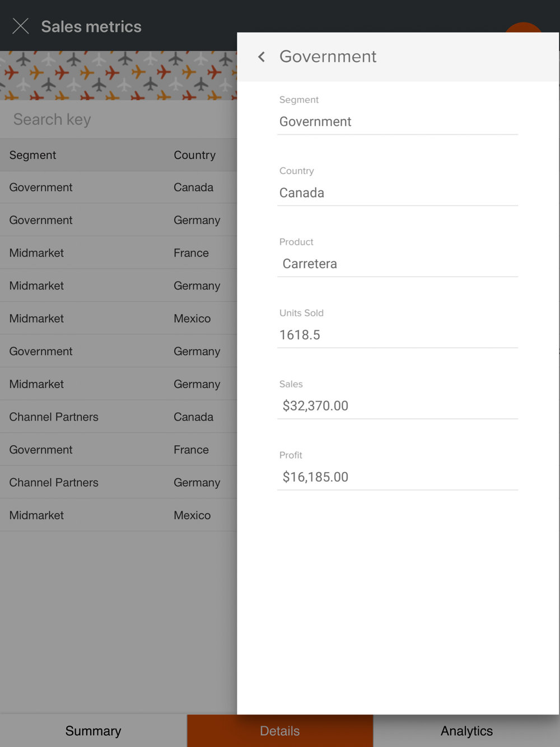The width and height of the screenshot is (560, 747).
Task: Sort by the Segment column header
Action: click(x=32, y=155)
